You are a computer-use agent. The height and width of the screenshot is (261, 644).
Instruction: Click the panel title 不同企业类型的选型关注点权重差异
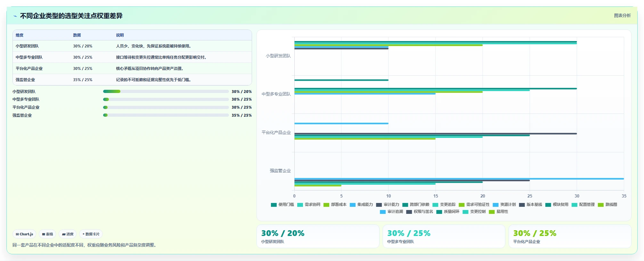point(71,16)
